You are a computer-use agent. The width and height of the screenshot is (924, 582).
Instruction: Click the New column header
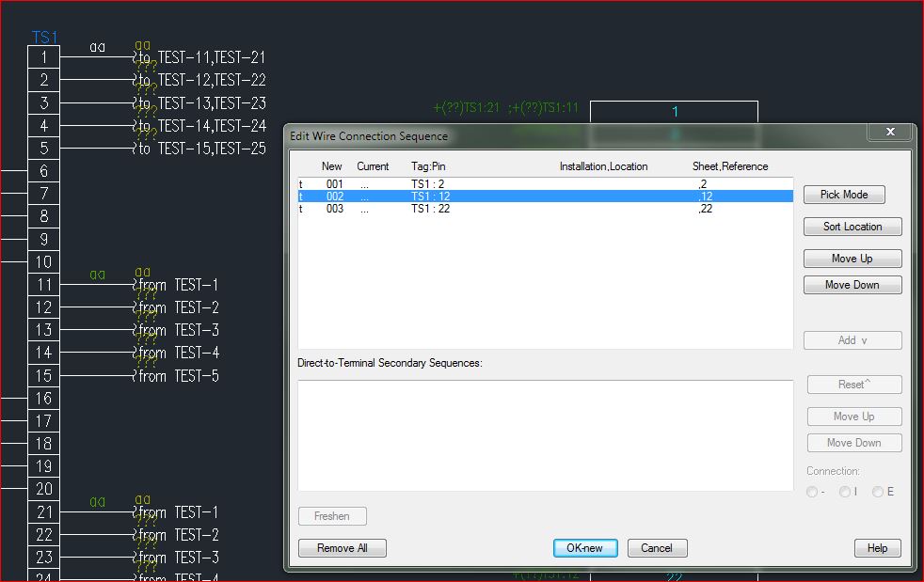[332, 166]
